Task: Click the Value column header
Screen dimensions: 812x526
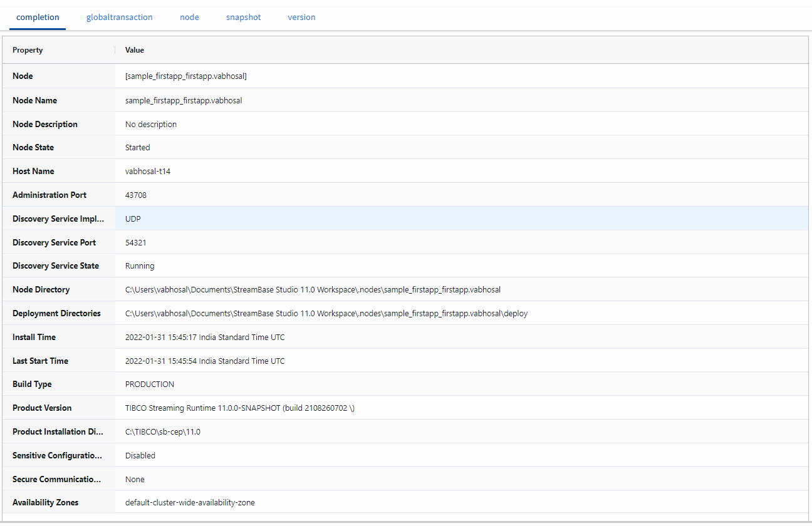Action: click(135, 50)
